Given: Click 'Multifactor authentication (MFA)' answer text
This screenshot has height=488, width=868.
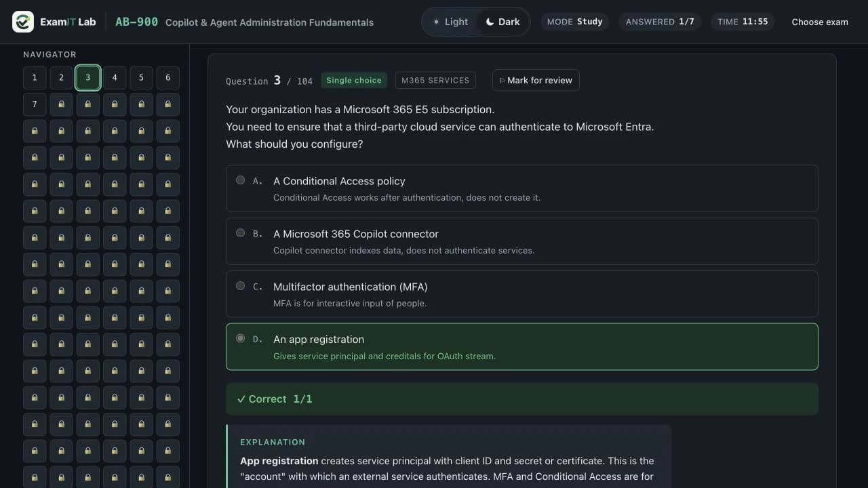Looking at the screenshot, I should 351,287.
